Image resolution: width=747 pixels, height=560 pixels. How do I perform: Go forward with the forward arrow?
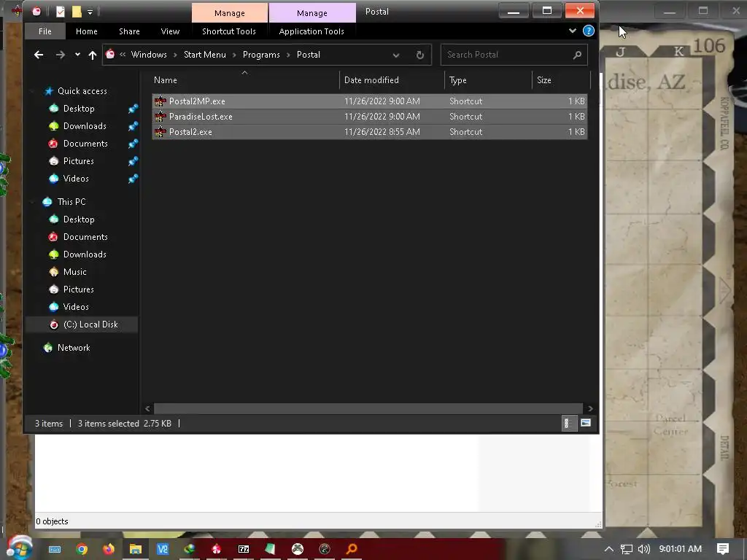click(60, 55)
